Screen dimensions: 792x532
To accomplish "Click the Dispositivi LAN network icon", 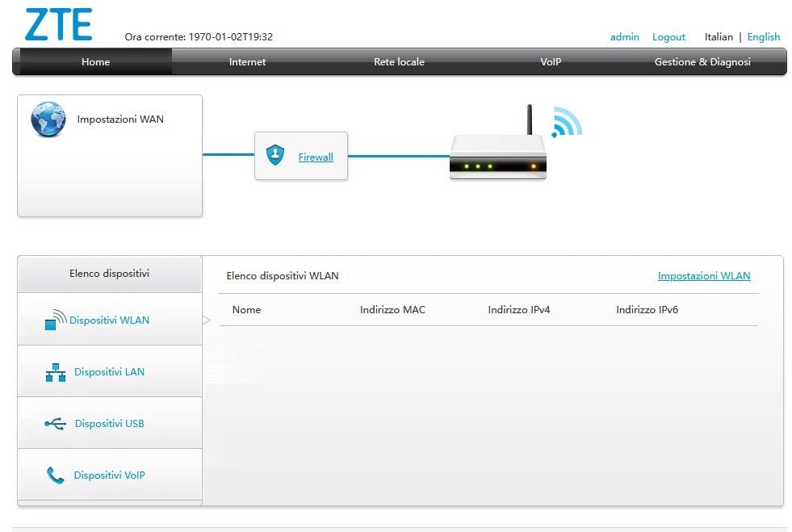I will coord(56,372).
